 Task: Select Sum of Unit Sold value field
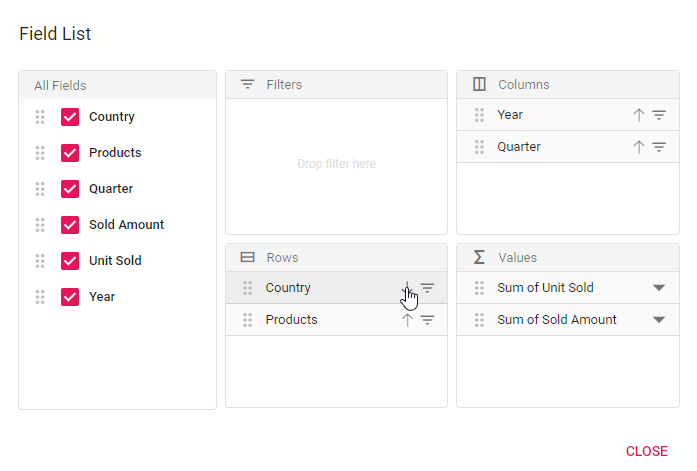568,288
